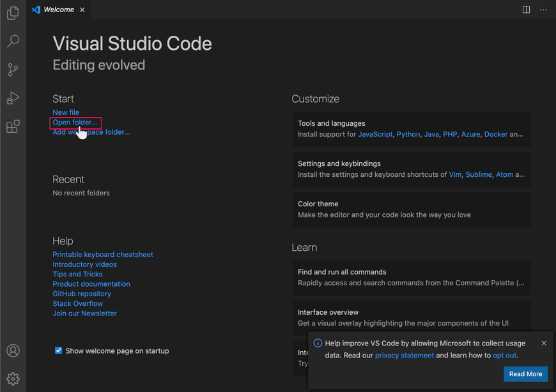
Task: Open the editor More Actions menu
Action: coord(543,10)
